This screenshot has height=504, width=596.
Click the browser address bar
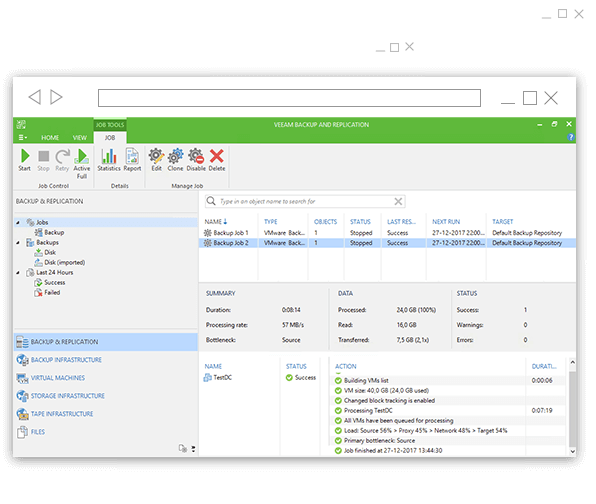click(289, 98)
